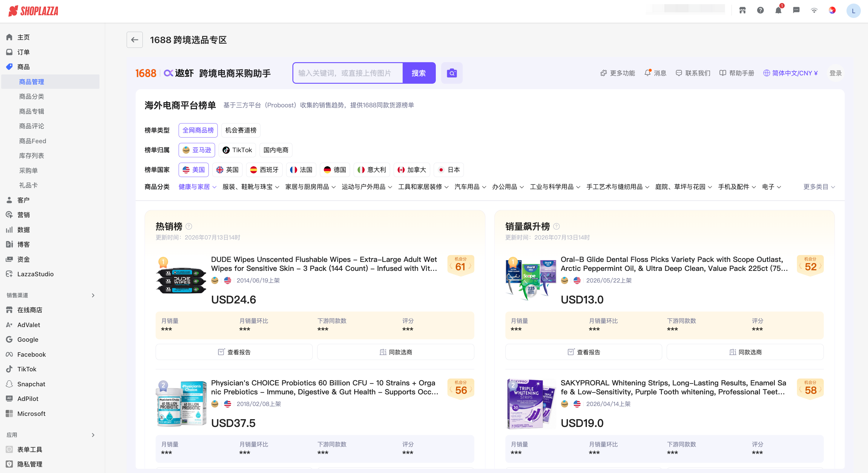
Task: Choose 美国 as list country
Action: (x=194, y=170)
